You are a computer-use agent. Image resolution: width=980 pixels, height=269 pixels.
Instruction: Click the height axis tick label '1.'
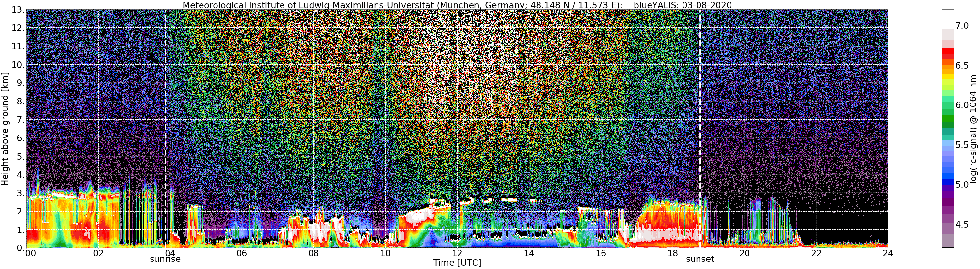point(20,230)
